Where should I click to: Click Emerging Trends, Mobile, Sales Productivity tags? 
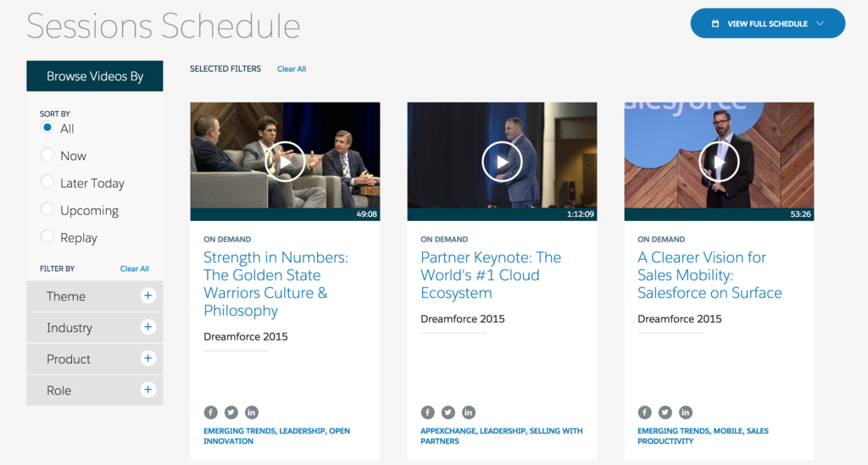703,435
